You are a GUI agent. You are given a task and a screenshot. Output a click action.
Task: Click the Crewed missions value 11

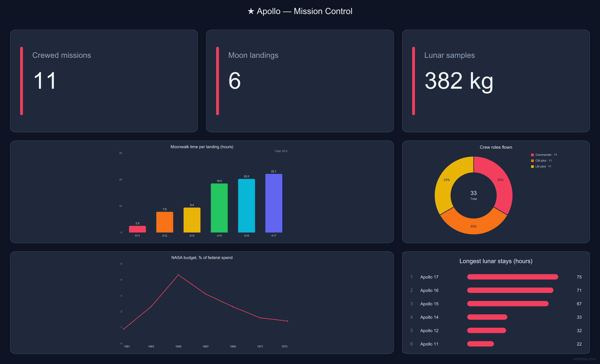45,81
